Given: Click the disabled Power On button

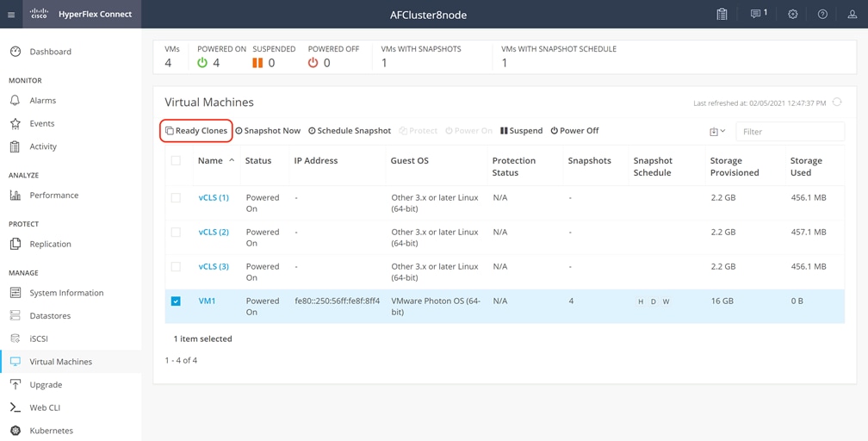Looking at the screenshot, I should [x=468, y=131].
